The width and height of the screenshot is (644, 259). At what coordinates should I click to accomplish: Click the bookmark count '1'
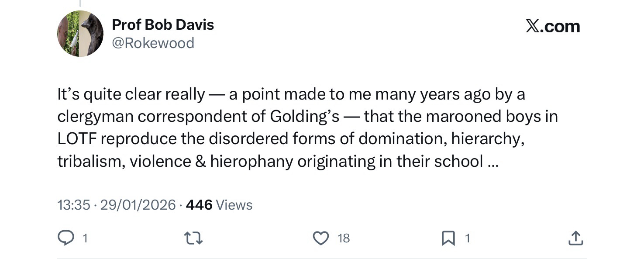tap(467, 238)
